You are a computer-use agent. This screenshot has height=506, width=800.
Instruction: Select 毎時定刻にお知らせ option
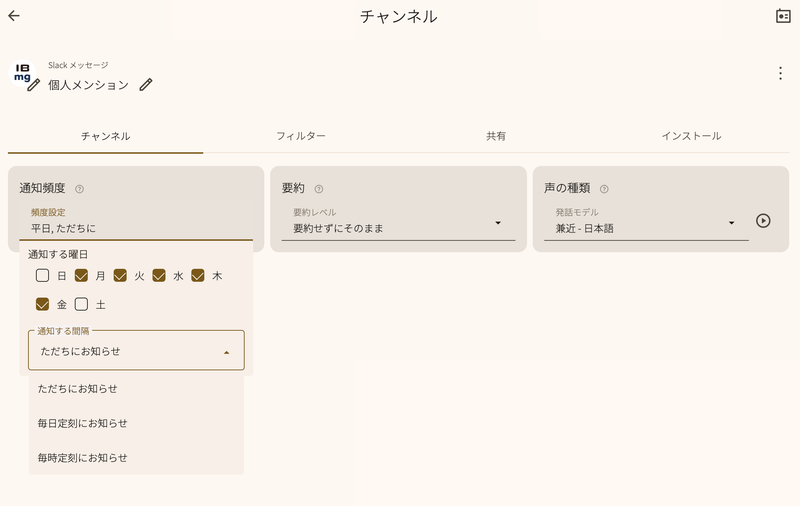(x=136, y=458)
